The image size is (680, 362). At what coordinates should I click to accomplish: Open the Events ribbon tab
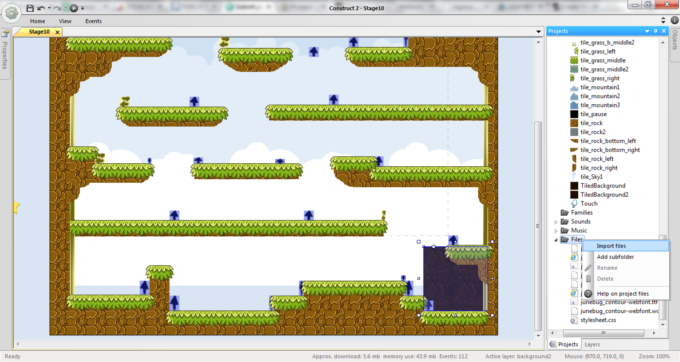pos(93,21)
